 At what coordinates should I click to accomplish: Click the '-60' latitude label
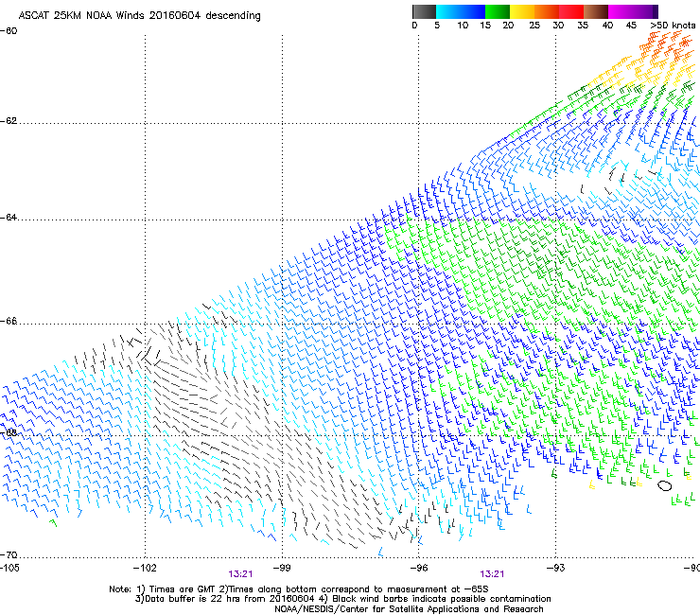9,31
